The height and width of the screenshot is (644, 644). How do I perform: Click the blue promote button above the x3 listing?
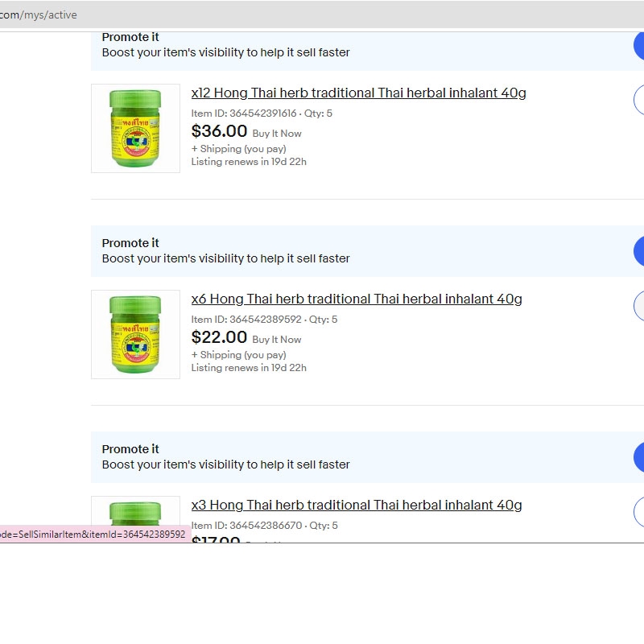click(x=639, y=457)
